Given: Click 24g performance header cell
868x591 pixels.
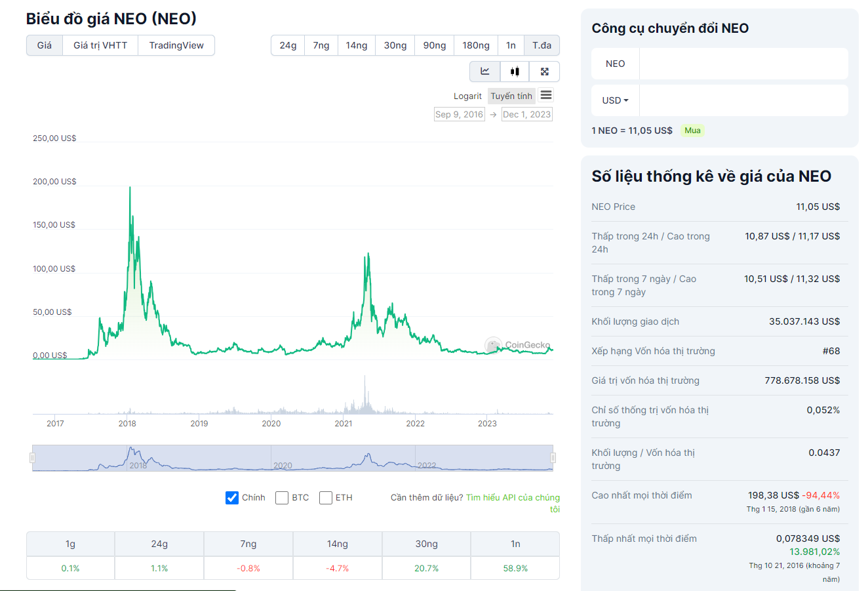Looking at the screenshot, I should click(x=159, y=544).
